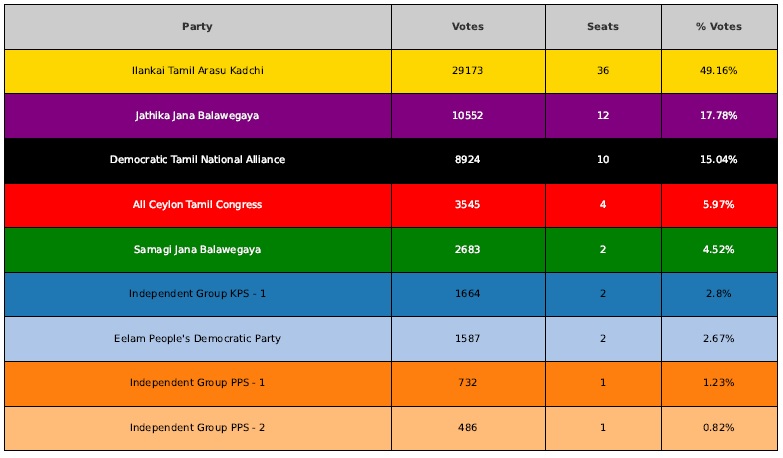Select the 10552 votes cell

tap(468, 116)
